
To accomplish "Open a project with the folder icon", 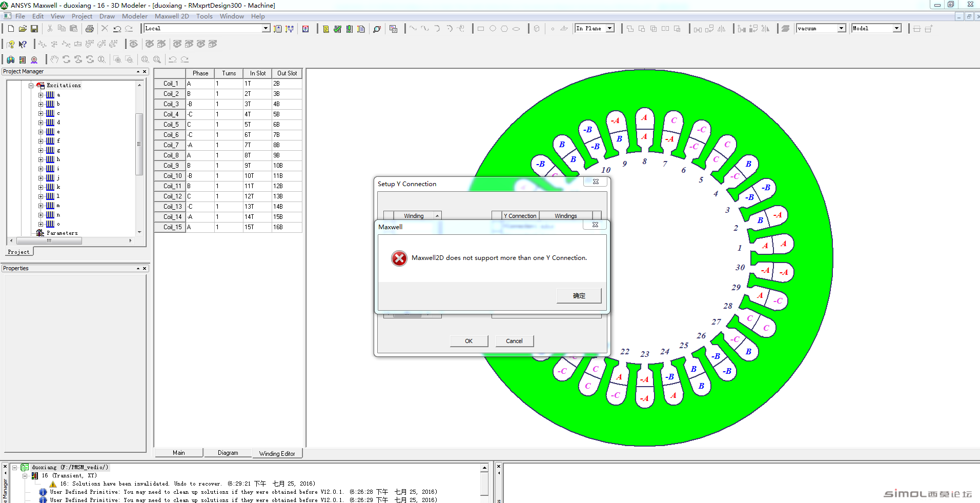I will click(x=23, y=29).
